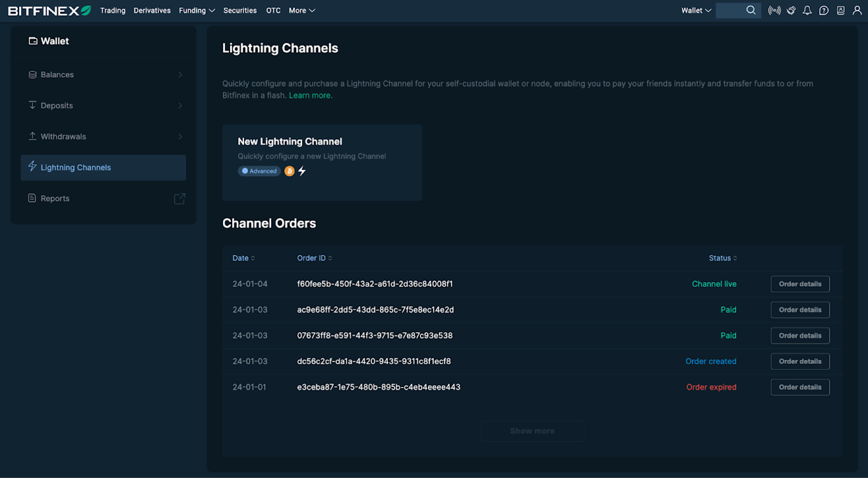Go to the Trading menu
The width and height of the screenshot is (868, 478).
pos(113,10)
